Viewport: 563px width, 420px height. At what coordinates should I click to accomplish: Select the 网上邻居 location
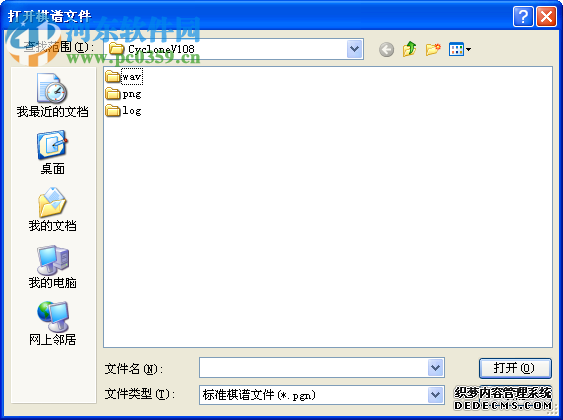52,324
